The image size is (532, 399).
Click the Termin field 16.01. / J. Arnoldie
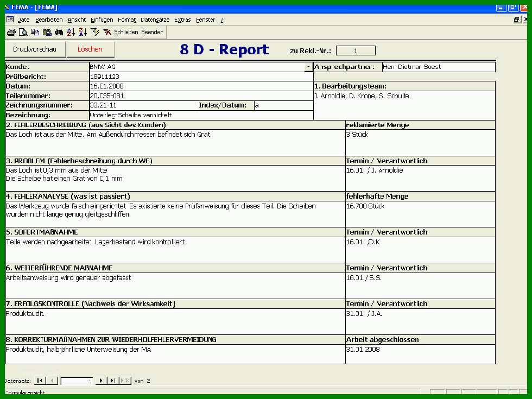(x=420, y=179)
